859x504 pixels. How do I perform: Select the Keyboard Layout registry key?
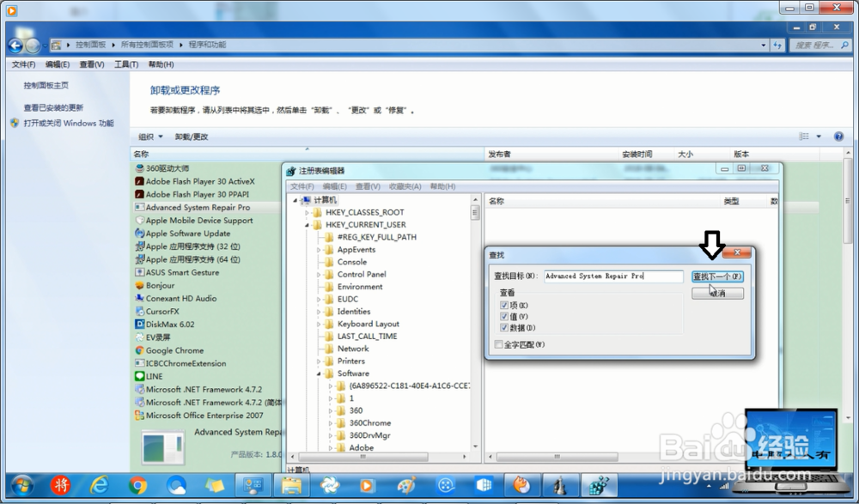(x=368, y=325)
